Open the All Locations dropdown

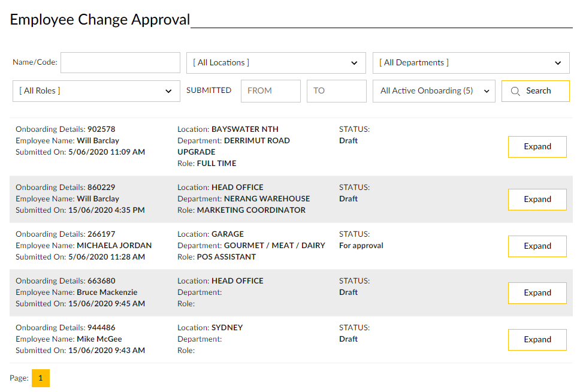tap(276, 63)
